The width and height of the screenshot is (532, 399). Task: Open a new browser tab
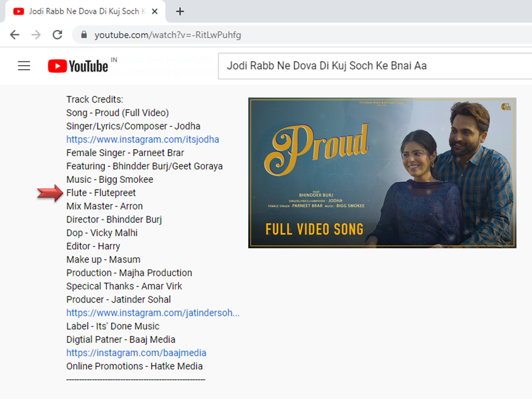[180, 12]
